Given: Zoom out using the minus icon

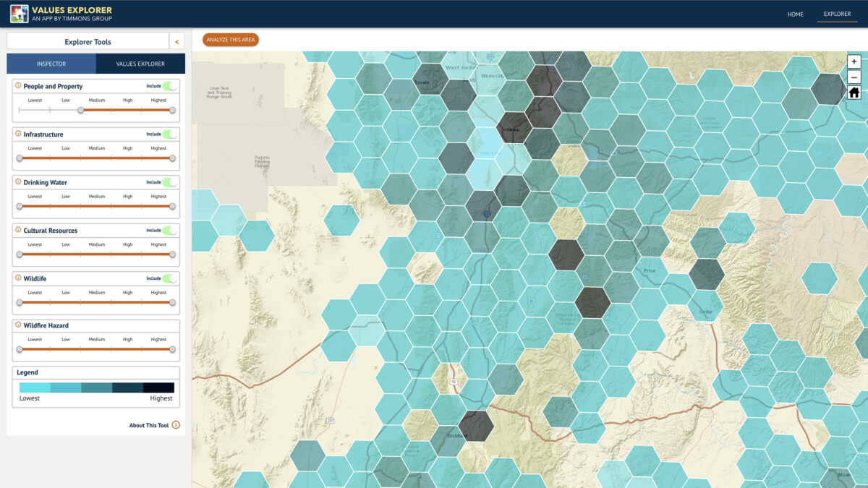Looking at the screenshot, I should (x=854, y=77).
